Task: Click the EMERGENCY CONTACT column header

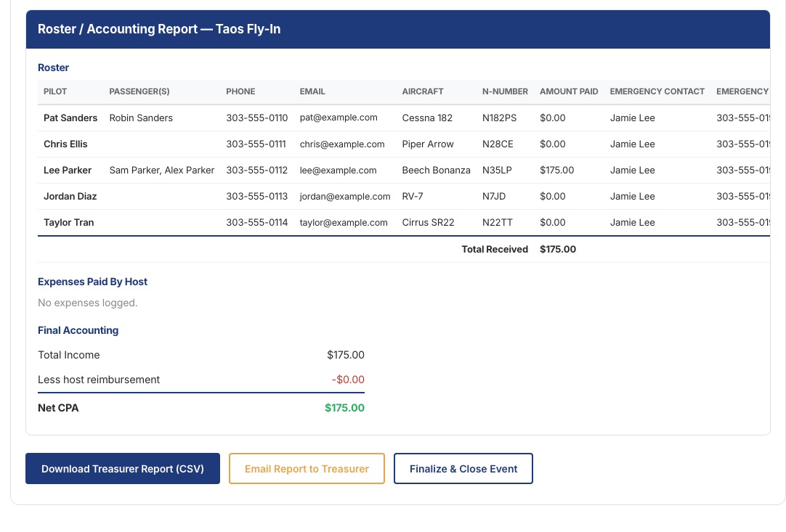Action: [x=657, y=91]
